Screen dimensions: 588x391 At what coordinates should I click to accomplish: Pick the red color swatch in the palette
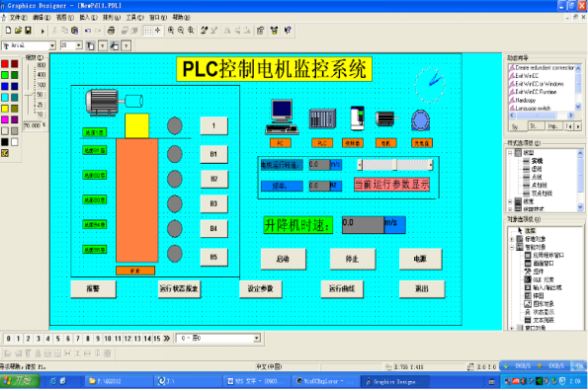(x=5, y=64)
